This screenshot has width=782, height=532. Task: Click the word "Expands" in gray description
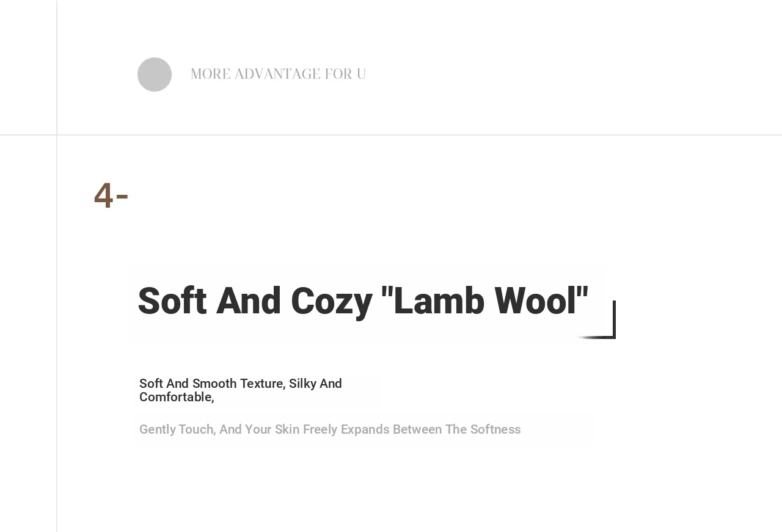(365, 430)
